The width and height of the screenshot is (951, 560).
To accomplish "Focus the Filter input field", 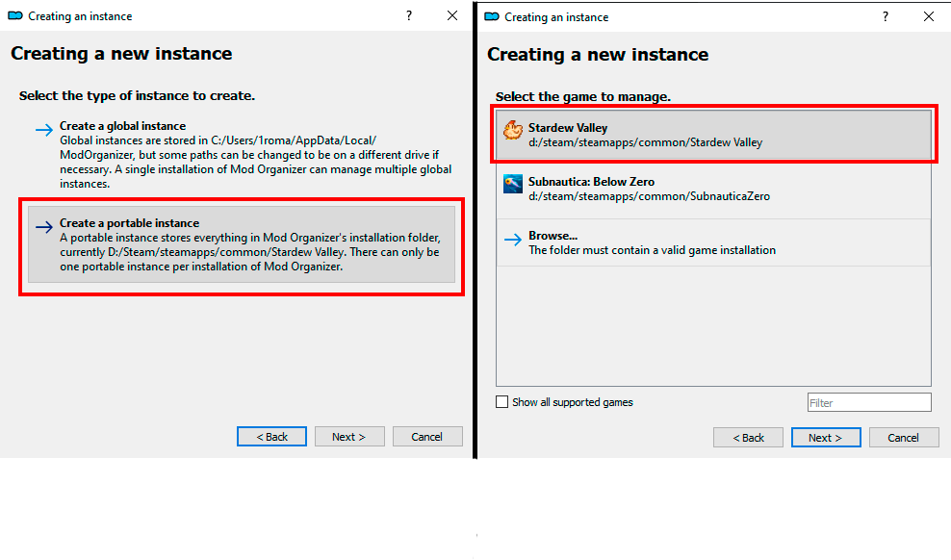I will pyautogui.click(x=869, y=402).
